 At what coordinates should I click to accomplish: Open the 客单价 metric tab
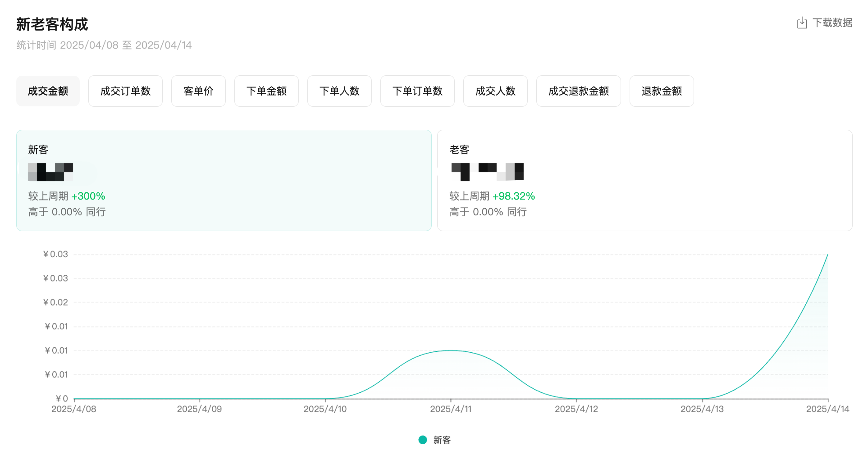pos(198,91)
